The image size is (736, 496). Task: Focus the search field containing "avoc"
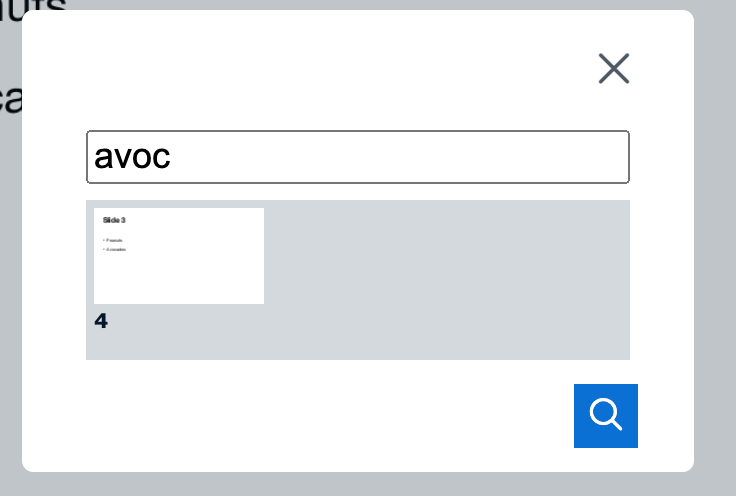click(358, 157)
